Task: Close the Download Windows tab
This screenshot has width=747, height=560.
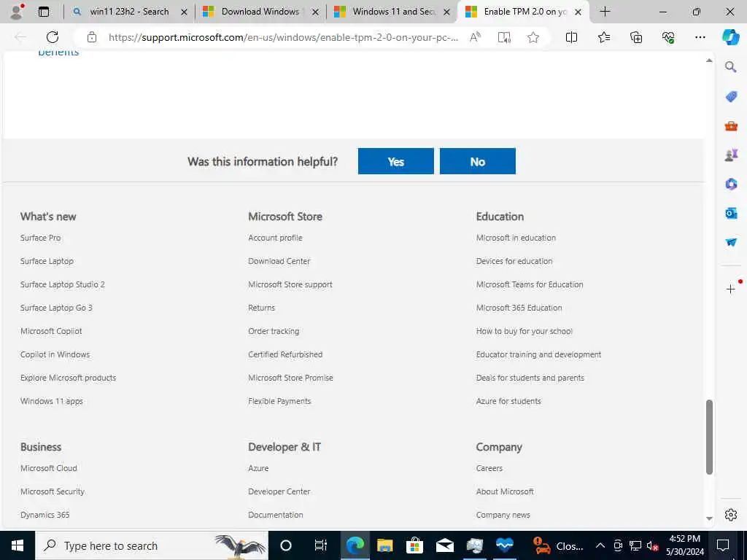Action: pyautogui.click(x=315, y=12)
